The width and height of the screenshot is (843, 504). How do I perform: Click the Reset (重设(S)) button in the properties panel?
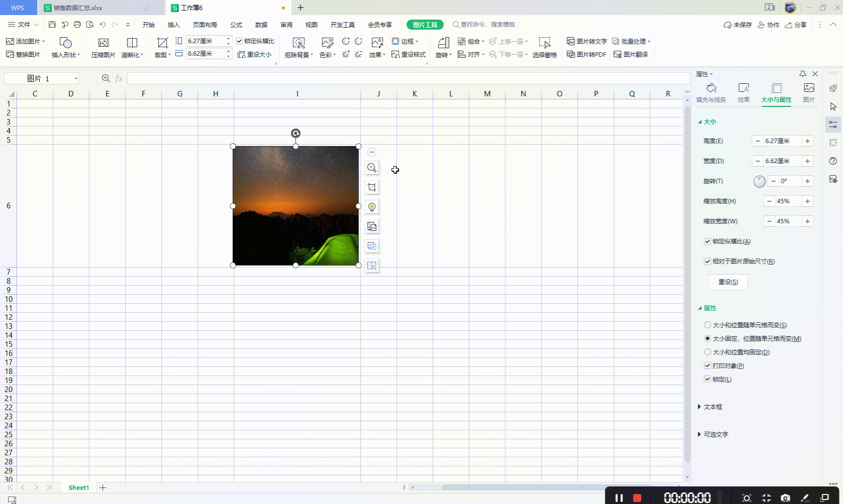728,282
